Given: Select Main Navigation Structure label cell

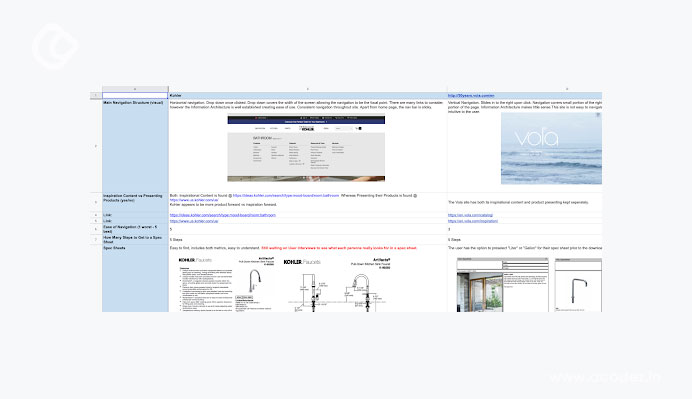Looking at the screenshot, I should point(135,146).
